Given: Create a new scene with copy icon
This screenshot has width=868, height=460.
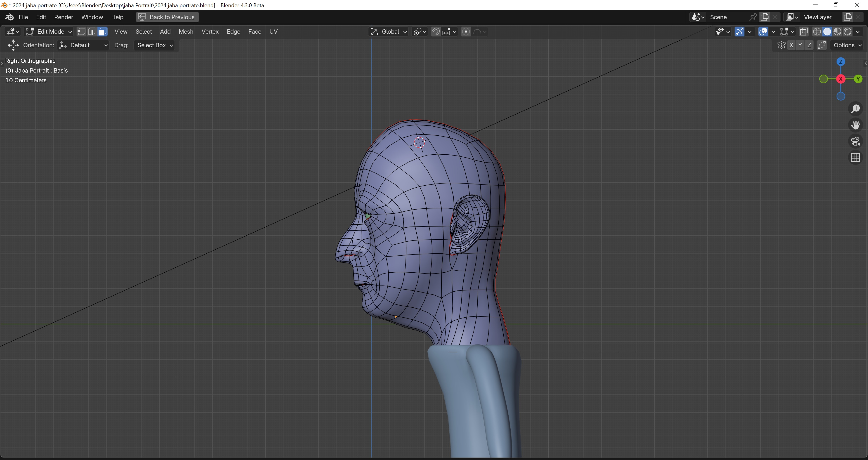Looking at the screenshot, I should (x=765, y=17).
